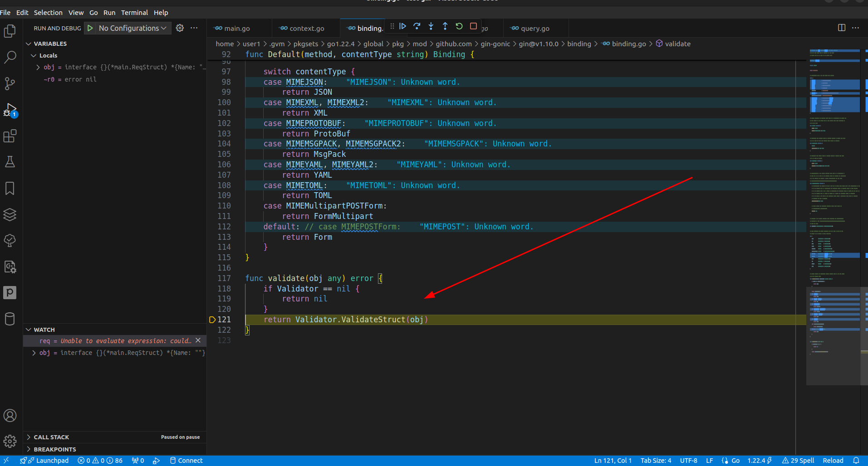868x466 pixels.
Task: Start debugging with green play button
Action: pos(90,28)
